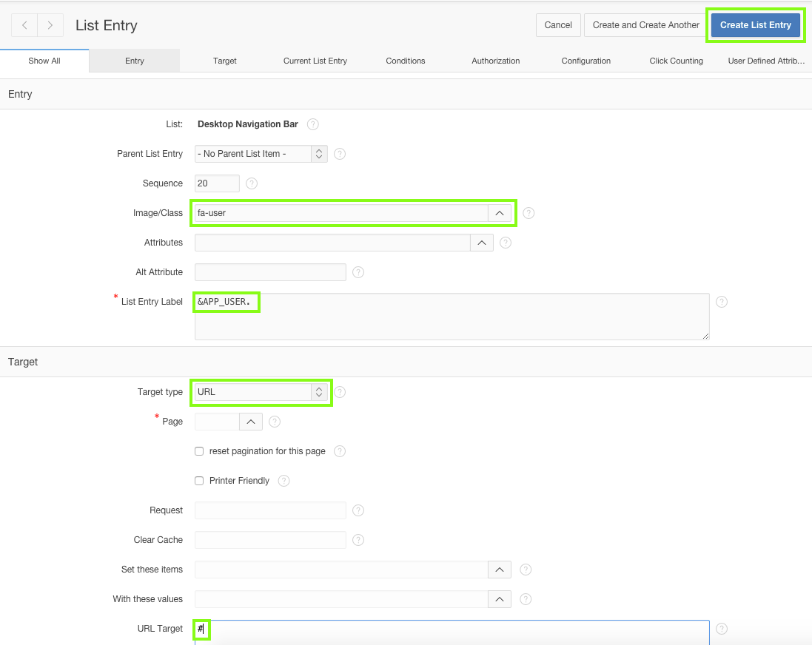Open the Click Counting tab
812x645 pixels.
pos(676,61)
